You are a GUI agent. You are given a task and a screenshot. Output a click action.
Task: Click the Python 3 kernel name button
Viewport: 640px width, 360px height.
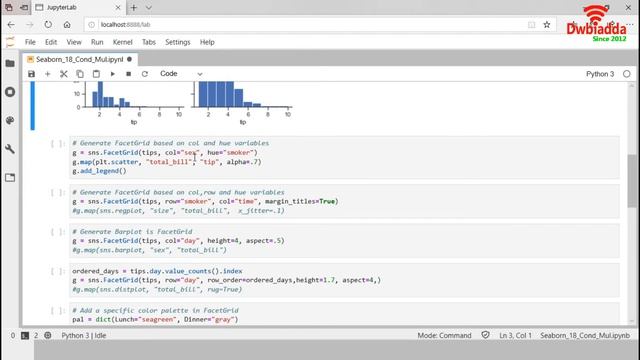tap(600, 74)
